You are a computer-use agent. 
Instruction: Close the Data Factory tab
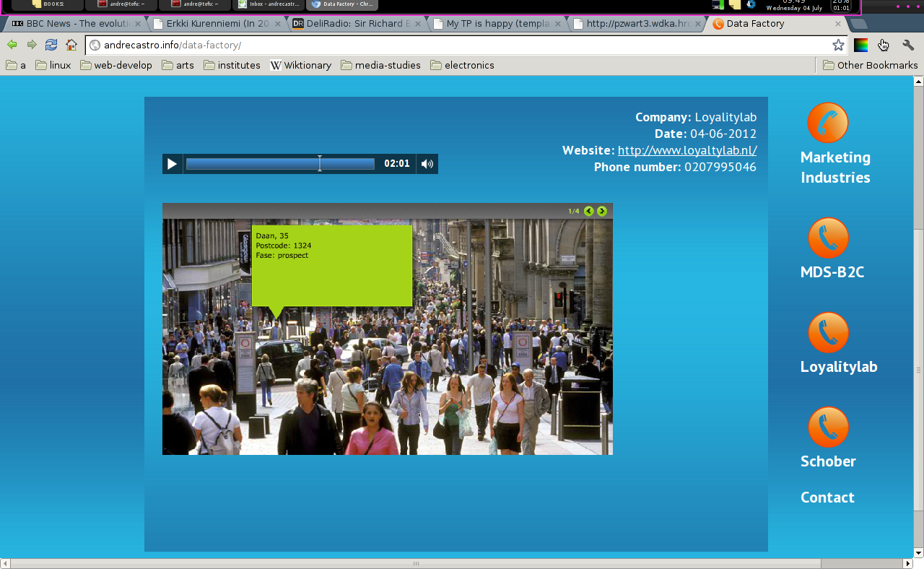pyautogui.click(x=838, y=24)
